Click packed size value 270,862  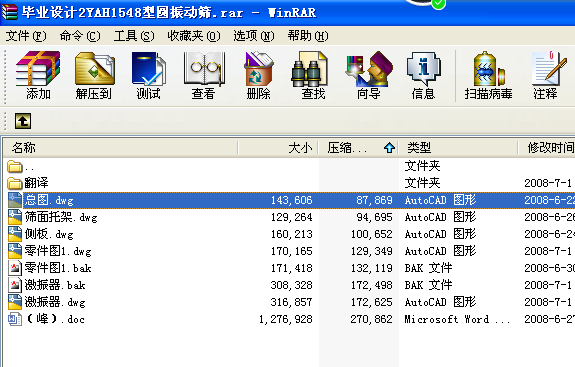pyautogui.click(x=371, y=319)
